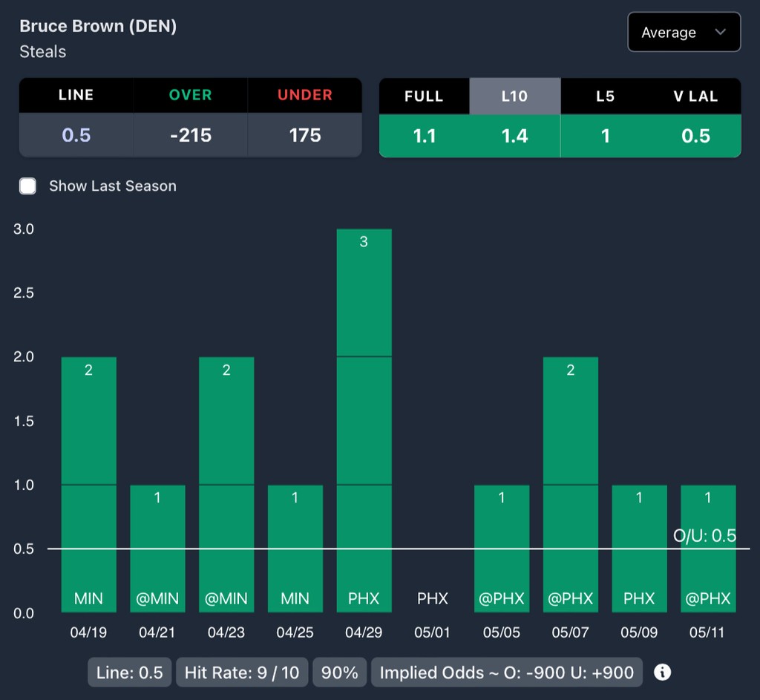Click the Hit Rate: 9 / 10 badge

242,673
